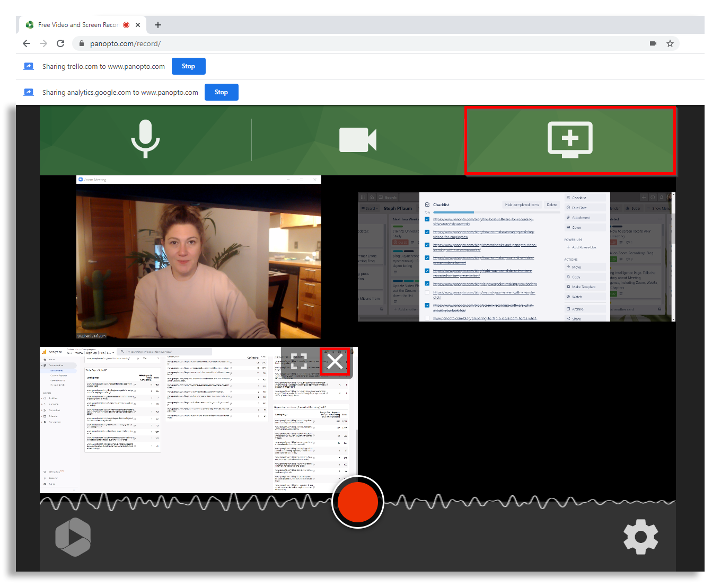Screen dimensions: 721x588
Task: Open the recorder settings gear
Action: [641, 537]
